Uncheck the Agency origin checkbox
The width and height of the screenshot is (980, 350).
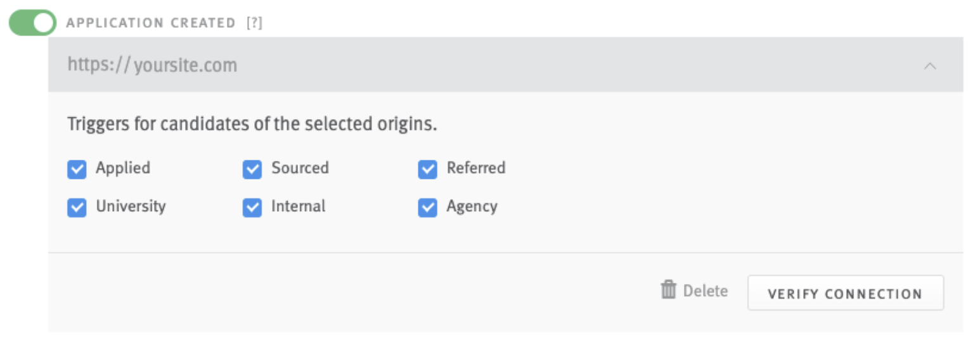(x=427, y=207)
